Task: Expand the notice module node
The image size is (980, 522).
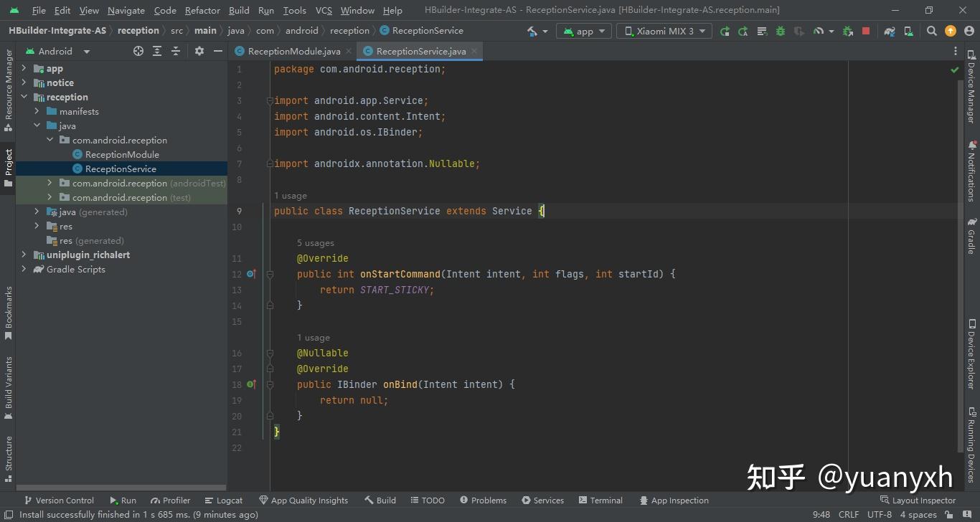Action: pyautogui.click(x=24, y=82)
